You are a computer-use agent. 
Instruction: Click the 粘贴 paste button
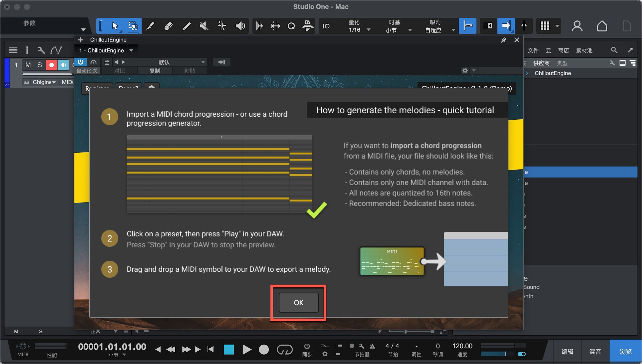coord(190,71)
